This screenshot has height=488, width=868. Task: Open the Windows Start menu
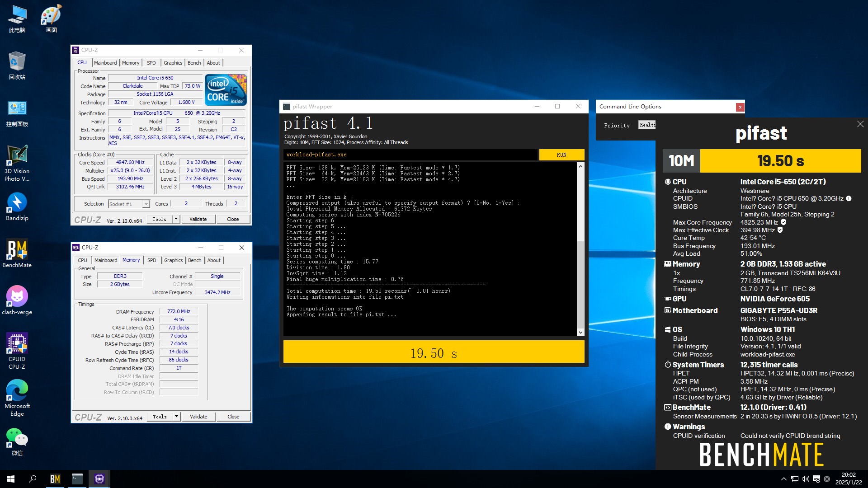pyautogui.click(x=11, y=479)
